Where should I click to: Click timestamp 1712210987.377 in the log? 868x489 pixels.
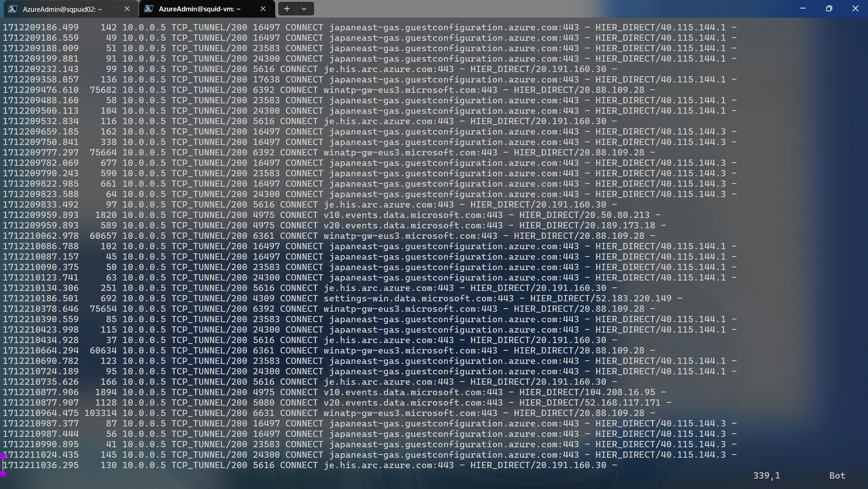[41, 423]
